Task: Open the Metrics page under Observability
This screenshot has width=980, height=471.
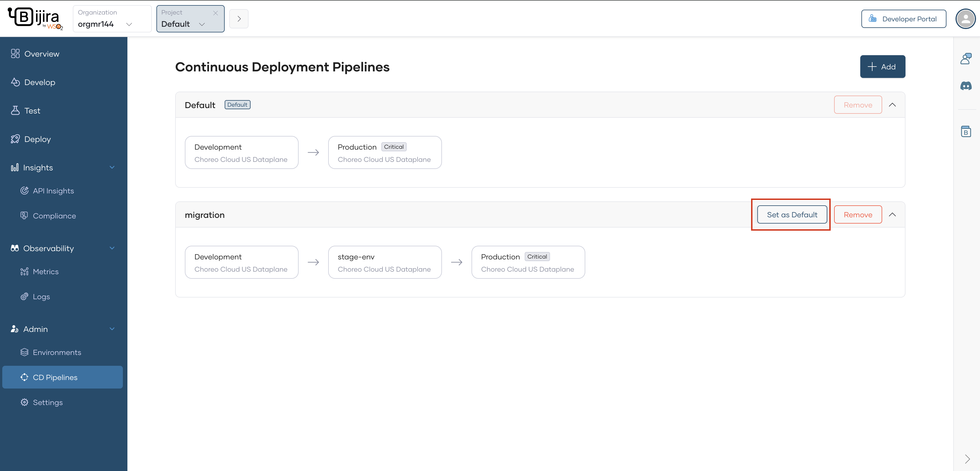Action: (45, 271)
